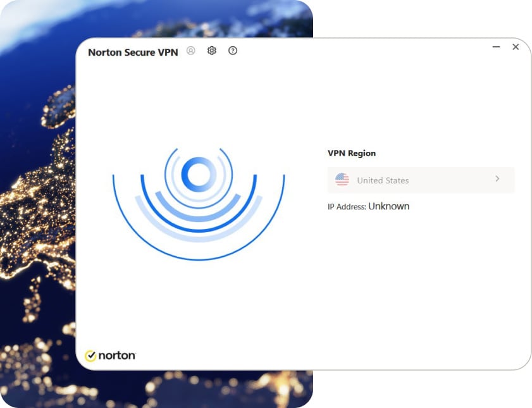Click the norton logo at bottom
532x408 pixels.
pyautogui.click(x=110, y=355)
